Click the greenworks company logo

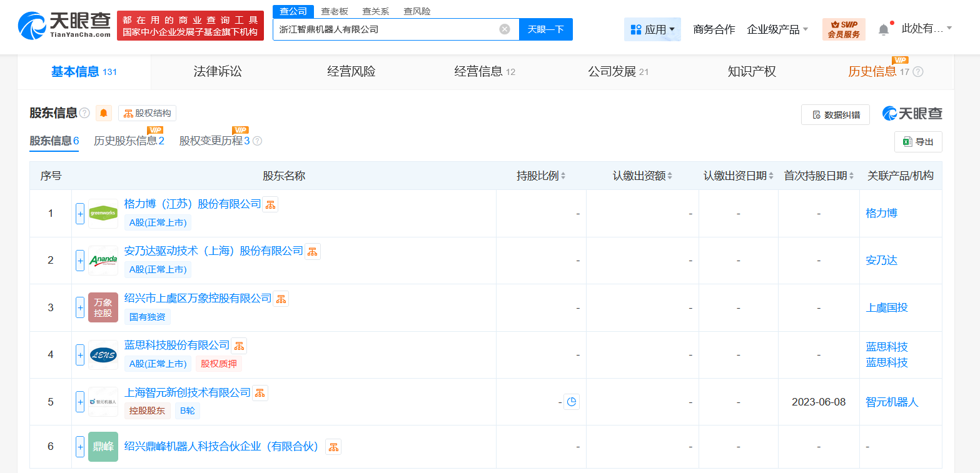[103, 214]
